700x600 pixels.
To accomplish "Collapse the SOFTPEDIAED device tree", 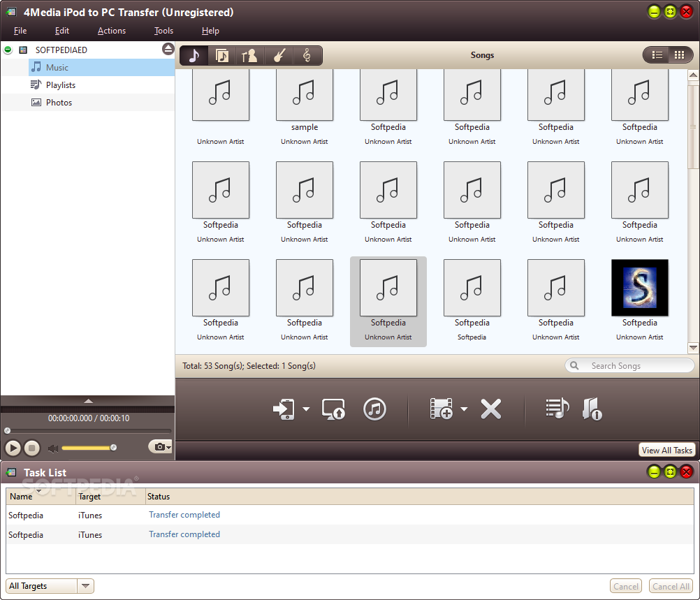I will coord(8,50).
